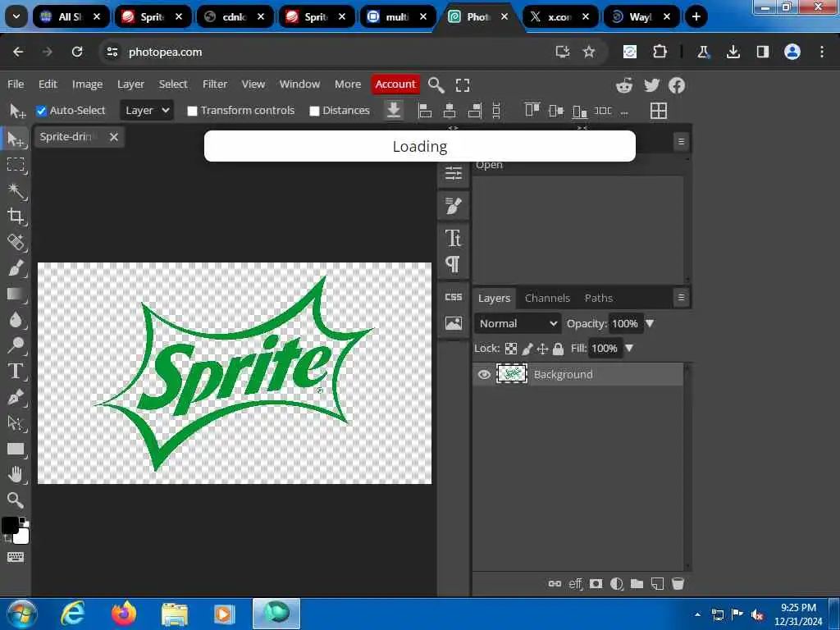
Task: Toggle fullscreen mode icon
Action: tap(463, 84)
